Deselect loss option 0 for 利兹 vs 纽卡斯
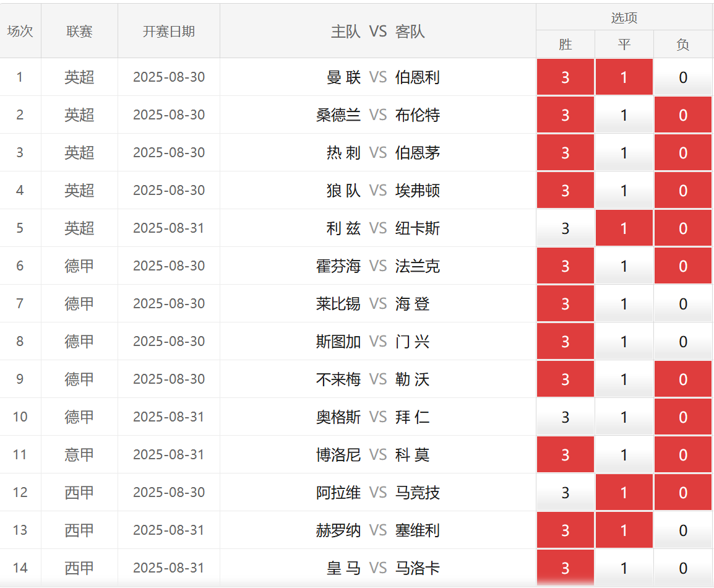The width and height of the screenshot is (714, 588). pyautogui.click(x=682, y=228)
